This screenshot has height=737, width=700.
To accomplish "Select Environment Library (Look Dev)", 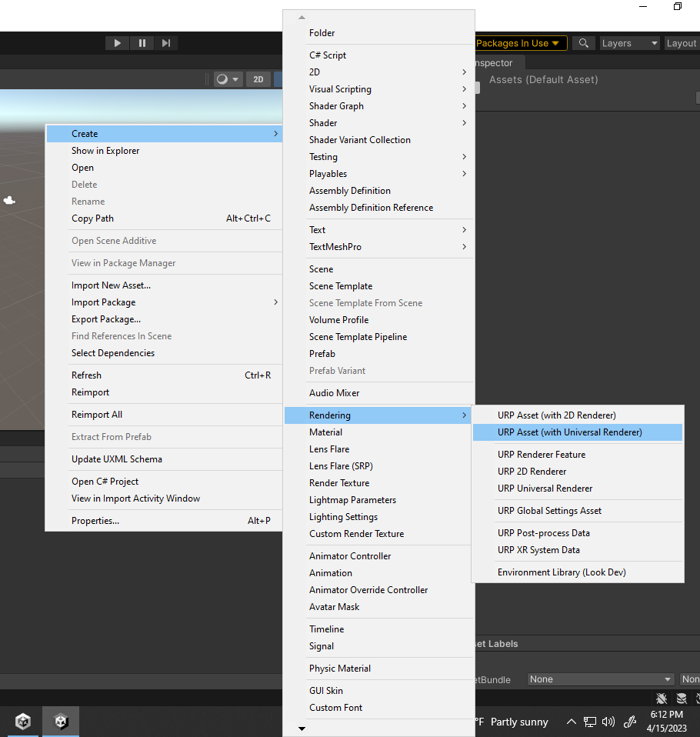I will coord(578,572).
